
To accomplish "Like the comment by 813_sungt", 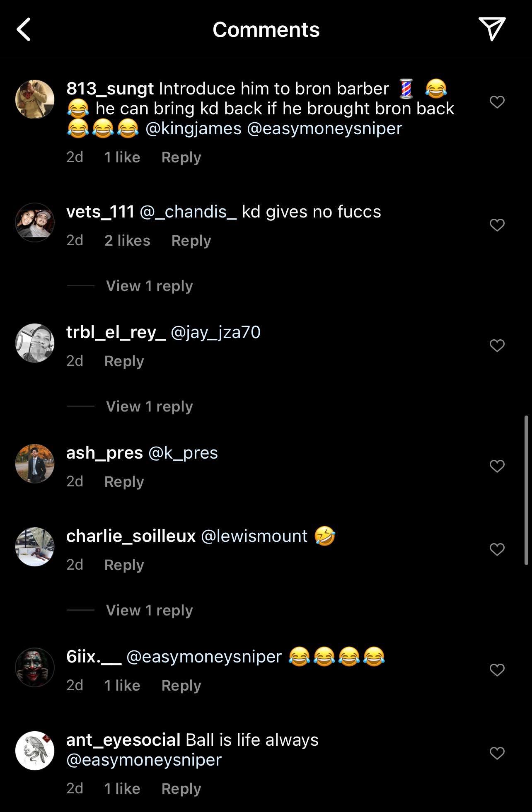I will click(x=497, y=102).
